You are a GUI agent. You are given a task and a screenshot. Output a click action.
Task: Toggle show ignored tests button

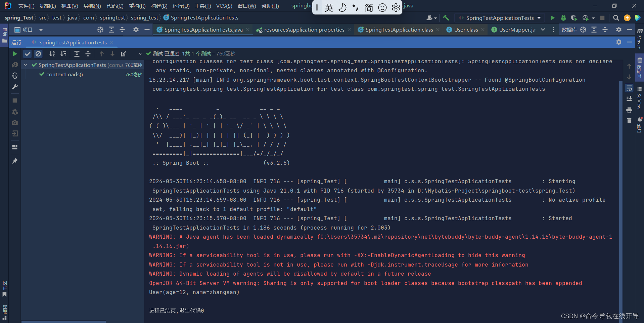(38, 54)
